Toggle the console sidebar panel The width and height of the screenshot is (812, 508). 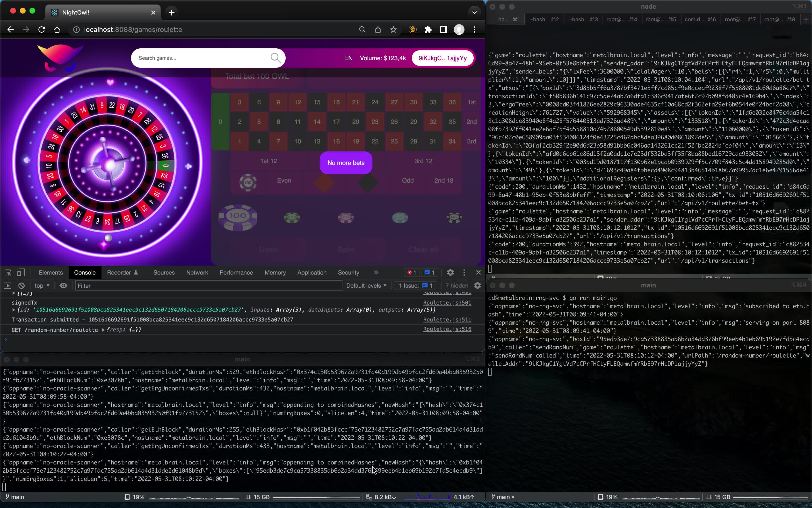[x=7, y=286]
